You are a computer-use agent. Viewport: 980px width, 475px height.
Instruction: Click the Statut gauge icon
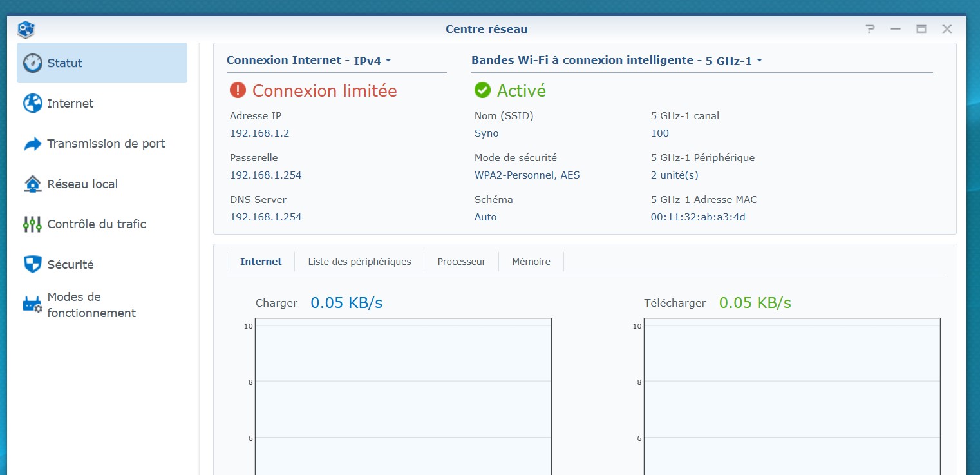point(33,63)
